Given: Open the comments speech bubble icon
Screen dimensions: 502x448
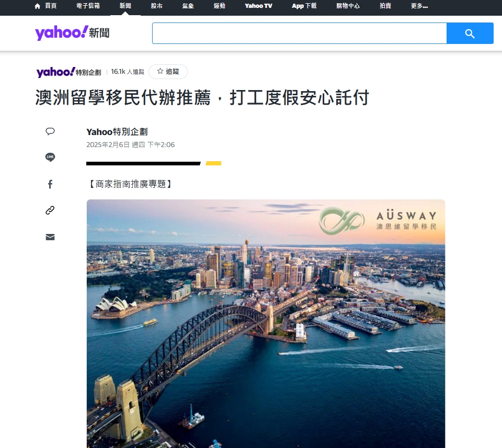Looking at the screenshot, I should pos(50,131).
